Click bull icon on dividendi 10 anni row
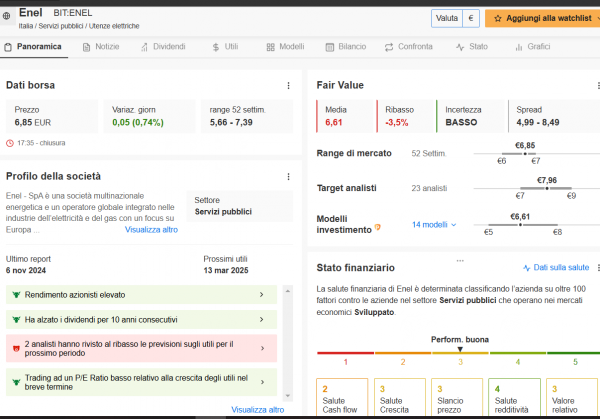The height and width of the screenshot is (419, 600). (16, 320)
